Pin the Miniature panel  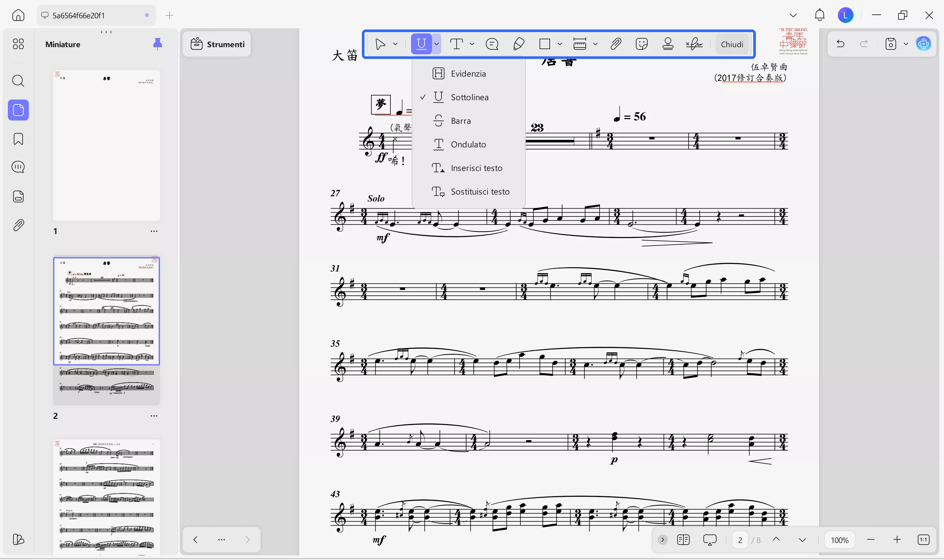coord(158,44)
